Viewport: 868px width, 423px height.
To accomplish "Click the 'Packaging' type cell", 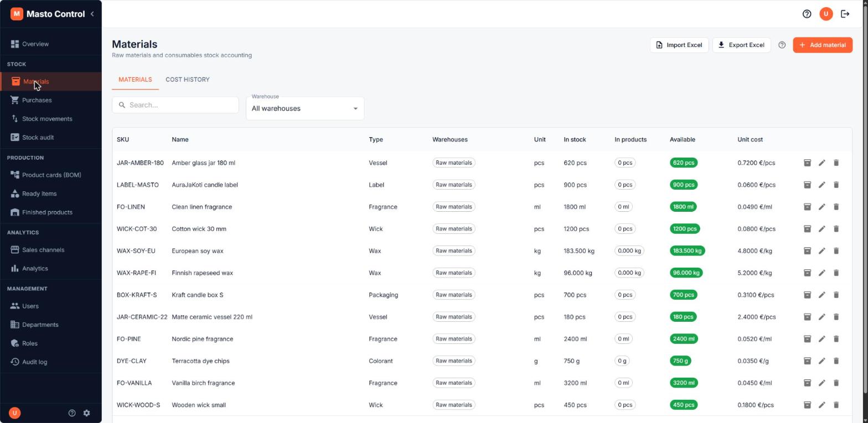I will (x=384, y=295).
